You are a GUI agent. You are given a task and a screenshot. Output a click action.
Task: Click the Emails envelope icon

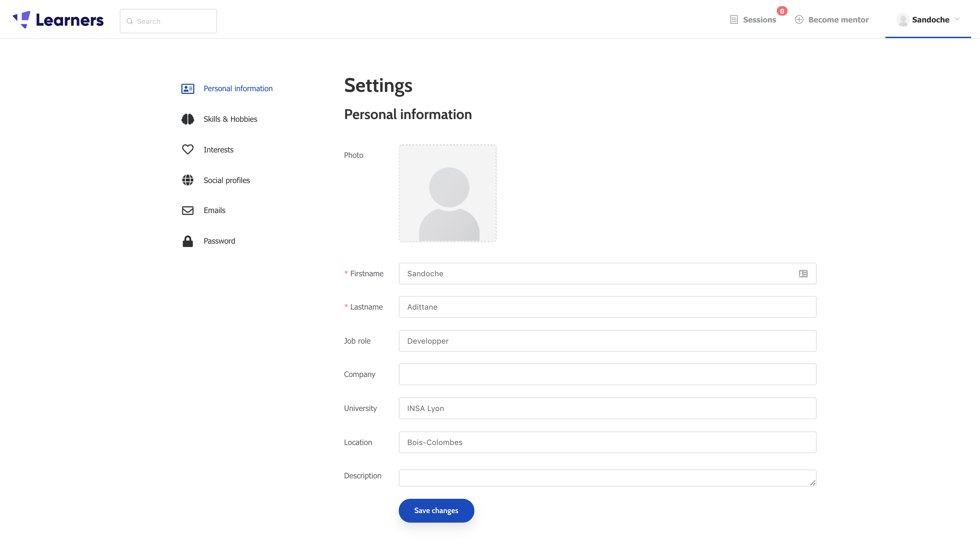[188, 210]
